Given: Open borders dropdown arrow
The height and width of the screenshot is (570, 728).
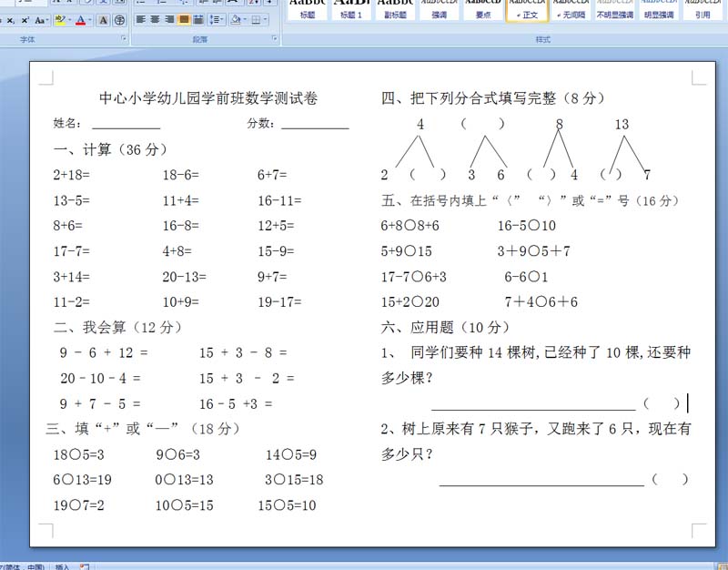Looking at the screenshot, I should pos(265,20).
